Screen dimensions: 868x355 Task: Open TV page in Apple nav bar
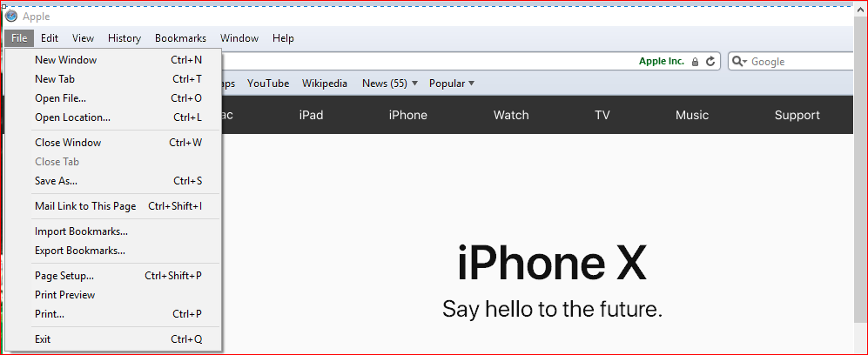tap(602, 115)
